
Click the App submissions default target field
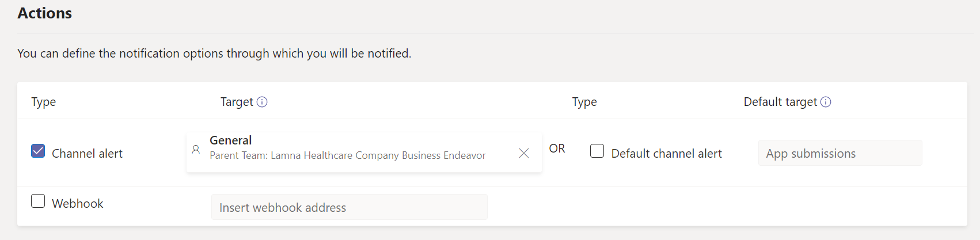coord(840,153)
